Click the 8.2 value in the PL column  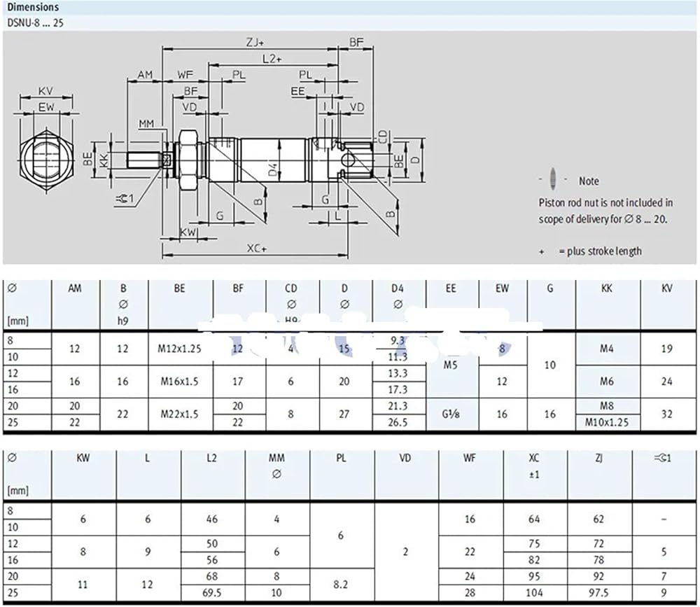pyautogui.click(x=342, y=583)
